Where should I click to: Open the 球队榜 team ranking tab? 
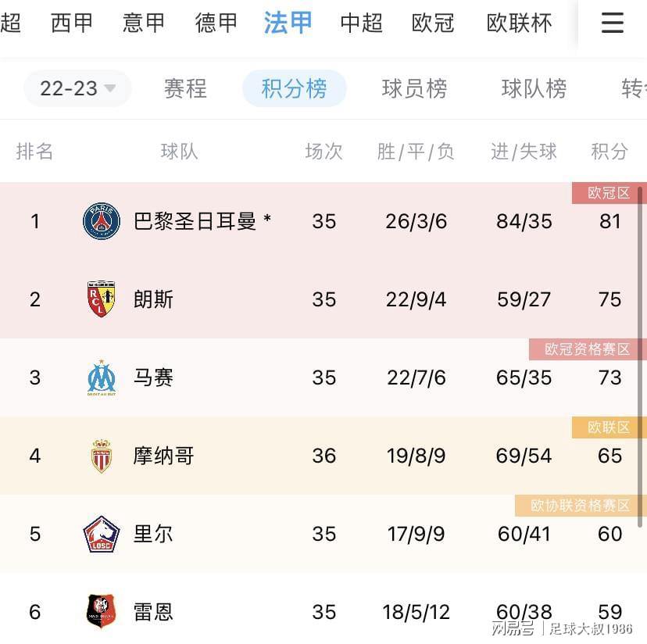[534, 88]
